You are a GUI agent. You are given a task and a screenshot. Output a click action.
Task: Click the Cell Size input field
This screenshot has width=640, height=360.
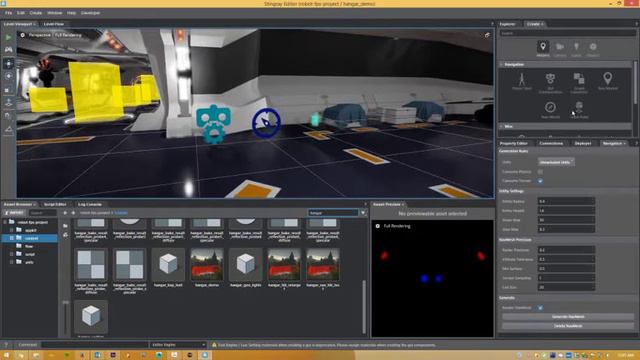click(566, 287)
